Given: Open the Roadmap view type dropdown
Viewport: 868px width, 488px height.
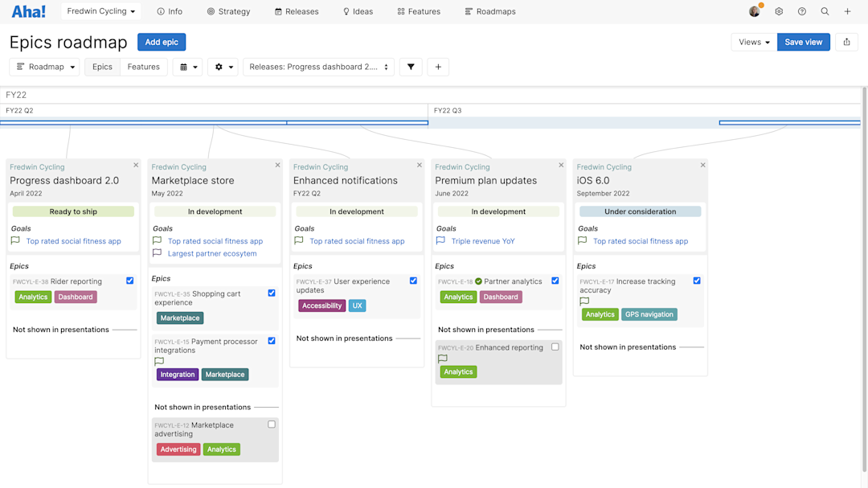Looking at the screenshot, I should 44,67.
